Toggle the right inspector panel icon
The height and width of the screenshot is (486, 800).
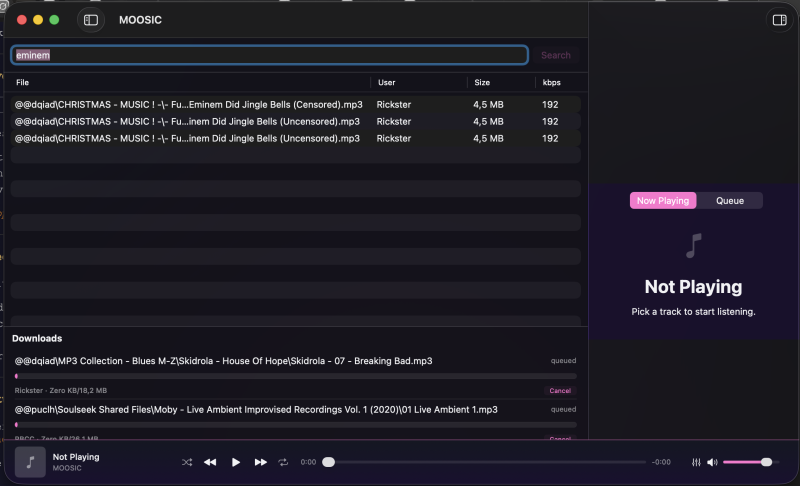point(780,20)
